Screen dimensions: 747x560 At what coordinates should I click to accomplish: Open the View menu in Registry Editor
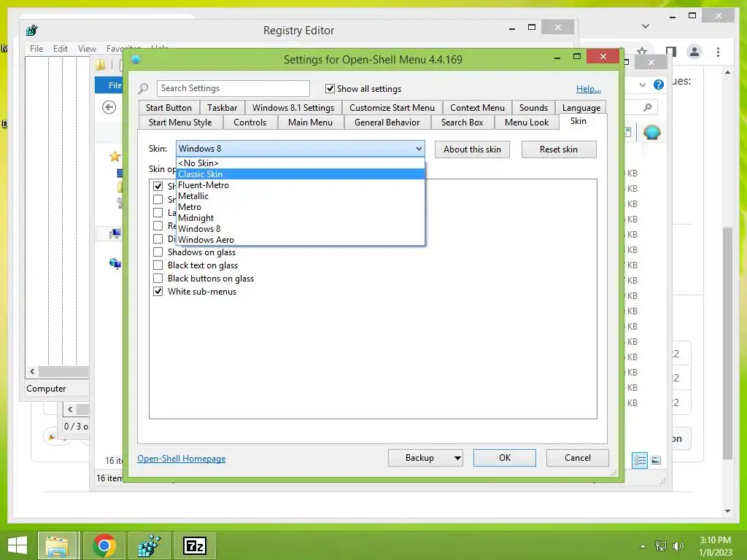click(87, 49)
